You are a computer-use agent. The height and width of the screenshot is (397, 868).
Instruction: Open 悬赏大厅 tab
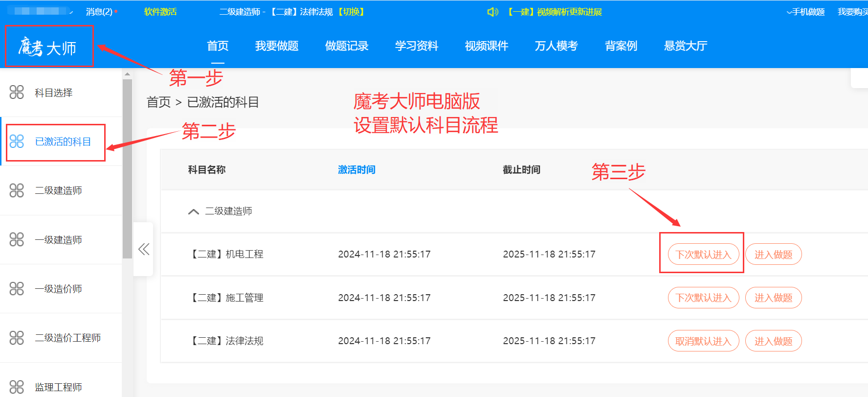pos(686,46)
